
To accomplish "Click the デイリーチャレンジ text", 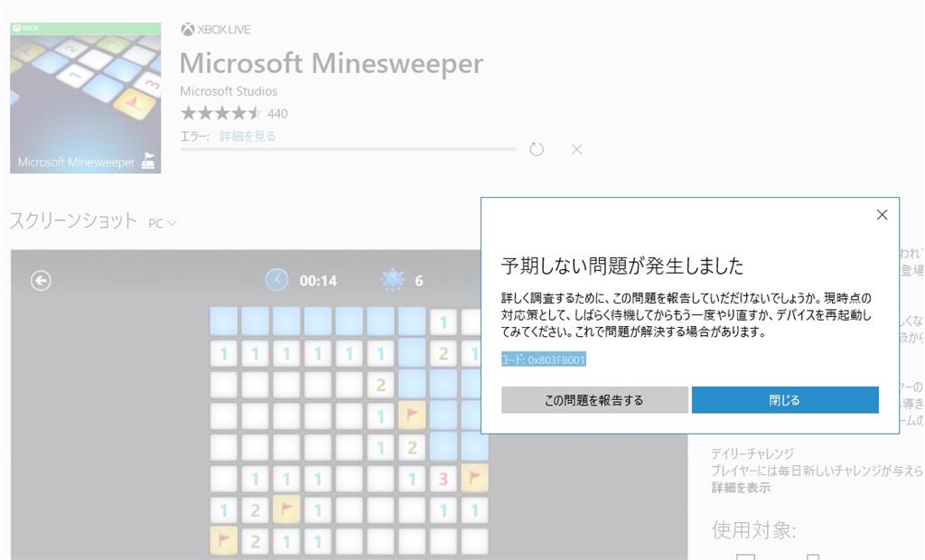I will point(752,453).
